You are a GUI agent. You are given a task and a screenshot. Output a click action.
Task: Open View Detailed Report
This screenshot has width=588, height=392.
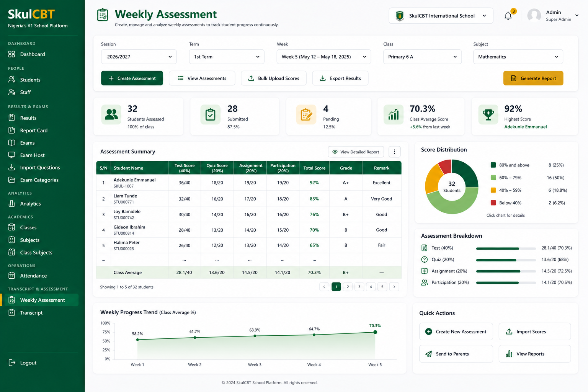pos(356,152)
